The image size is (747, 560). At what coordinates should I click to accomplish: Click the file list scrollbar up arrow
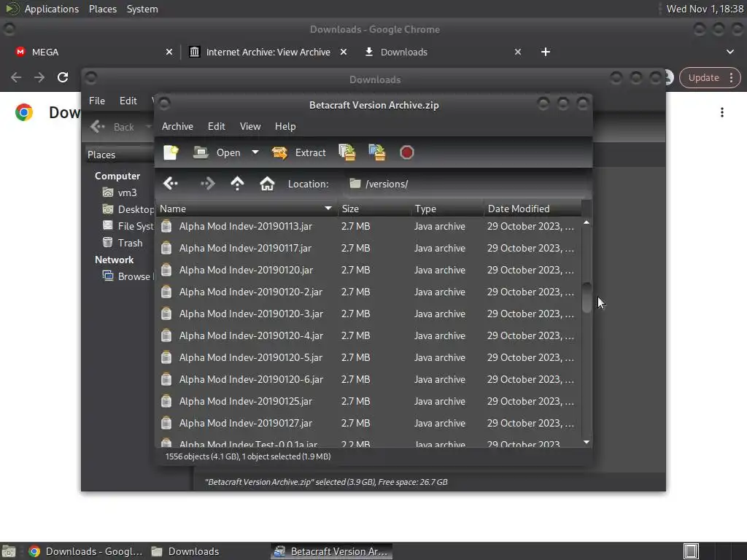(587, 222)
